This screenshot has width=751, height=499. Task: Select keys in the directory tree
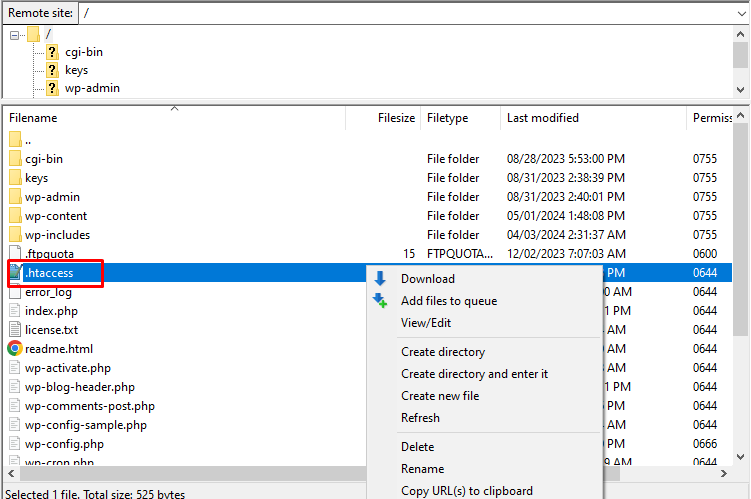(77, 70)
